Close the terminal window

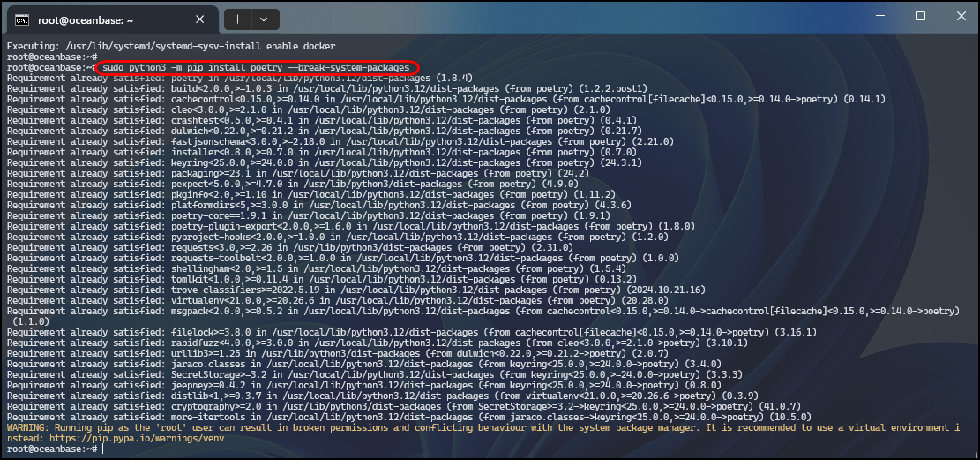[x=961, y=16]
